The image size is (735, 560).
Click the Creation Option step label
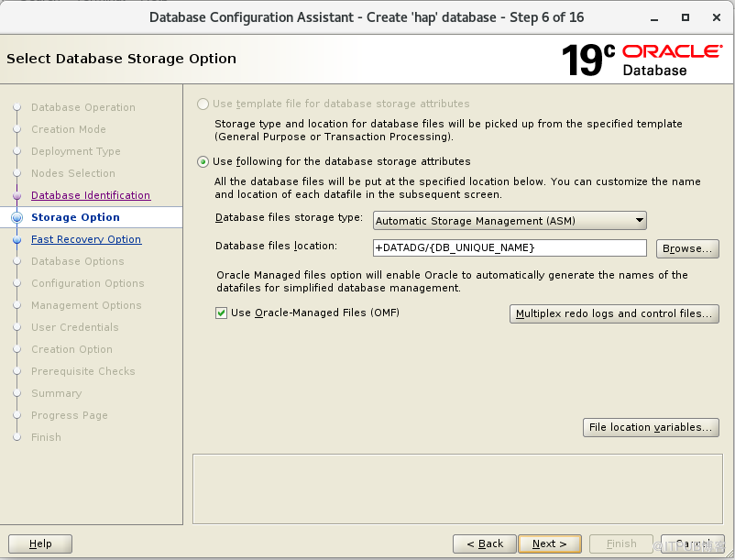click(71, 349)
